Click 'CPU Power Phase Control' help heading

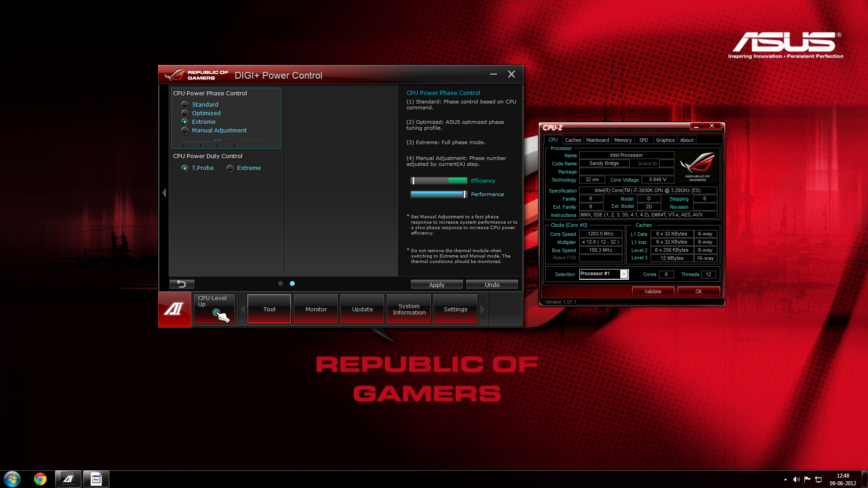coord(443,93)
